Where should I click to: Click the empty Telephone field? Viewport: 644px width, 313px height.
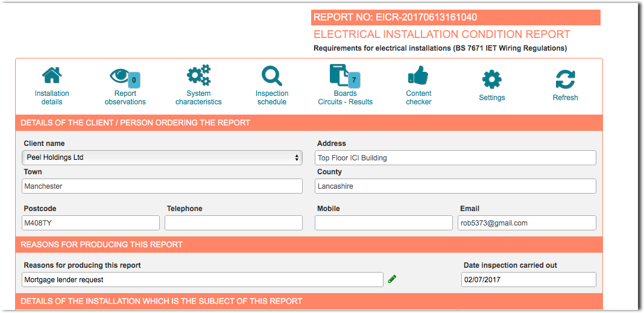coord(234,223)
